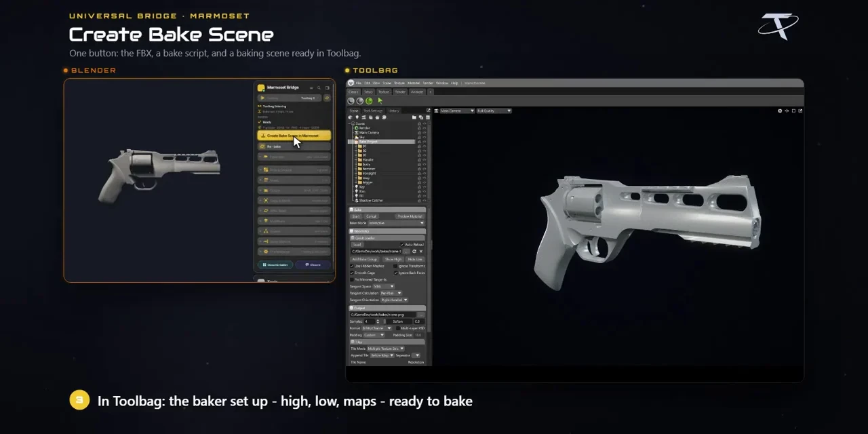
Task: Toggle Smooth Cage checkbox
Action: pyautogui.click(x=352, y=273)
